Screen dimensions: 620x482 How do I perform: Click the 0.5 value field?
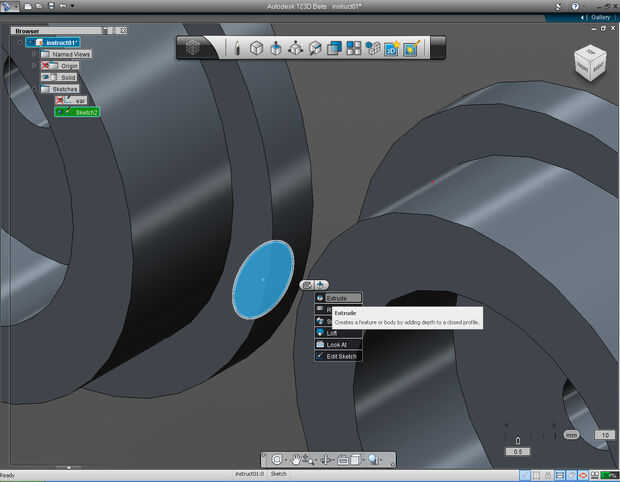point(517,451)
